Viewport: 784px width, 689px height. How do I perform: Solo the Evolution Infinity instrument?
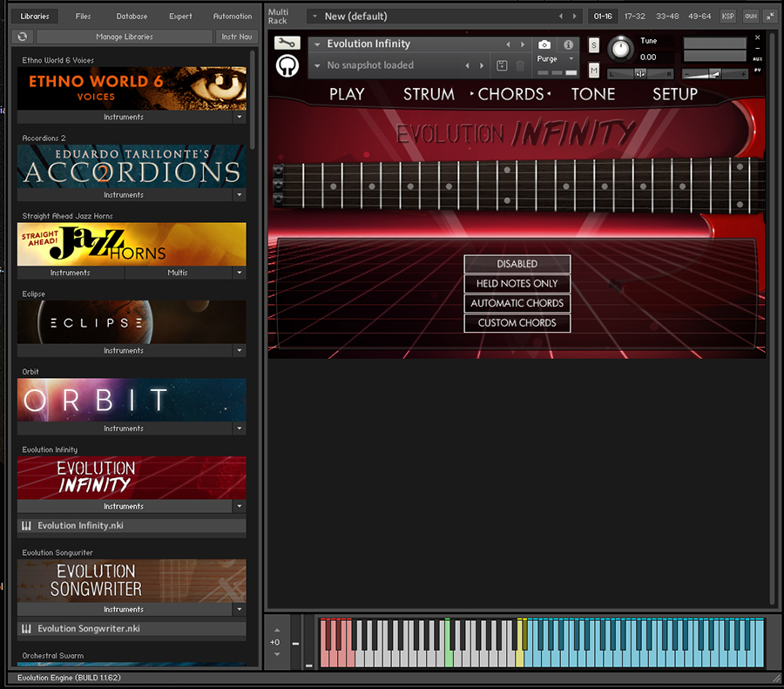(594, 45)
